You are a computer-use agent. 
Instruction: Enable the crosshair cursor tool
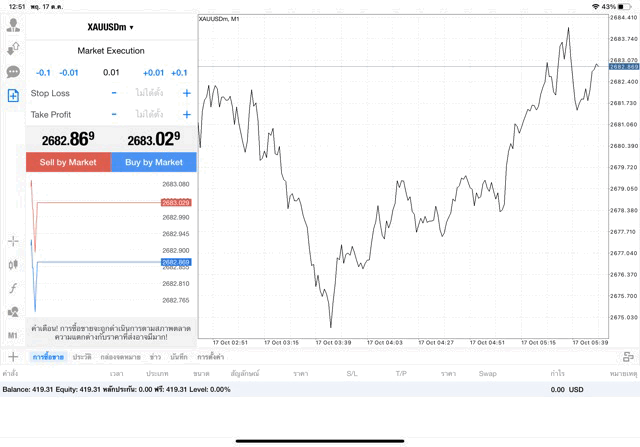tap(13, 241)
